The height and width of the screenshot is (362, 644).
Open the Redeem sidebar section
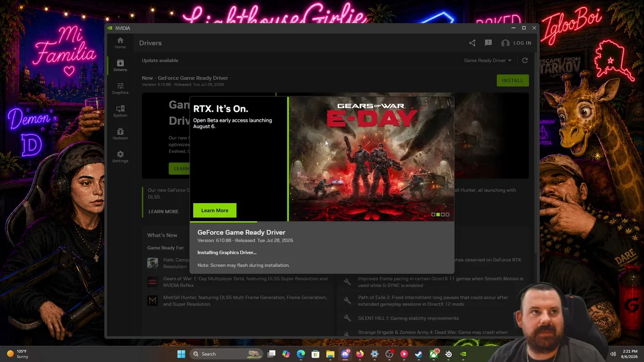click(x=120, y=134)
